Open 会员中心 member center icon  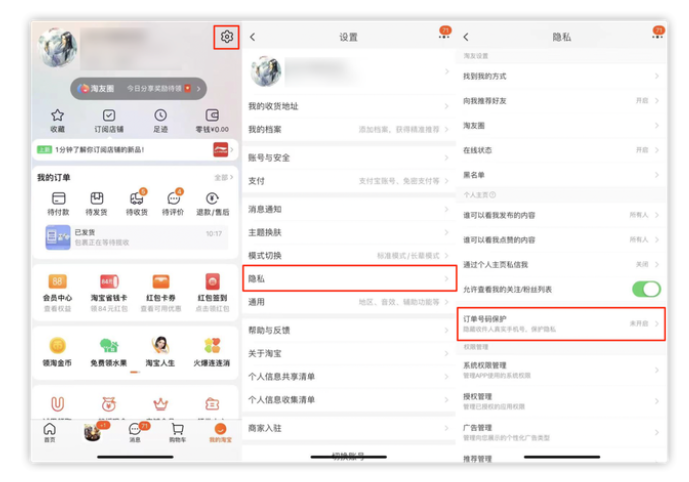click(x=58, y=281)
